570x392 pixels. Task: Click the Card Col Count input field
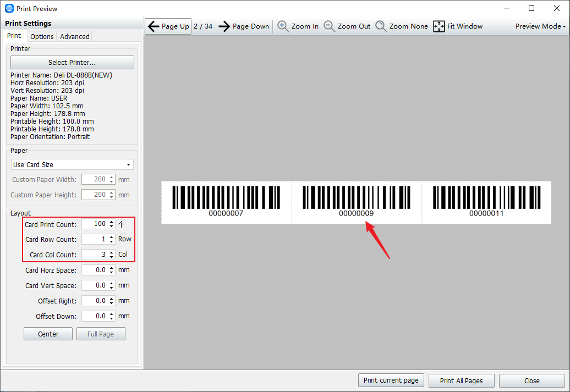pos(95,255)
